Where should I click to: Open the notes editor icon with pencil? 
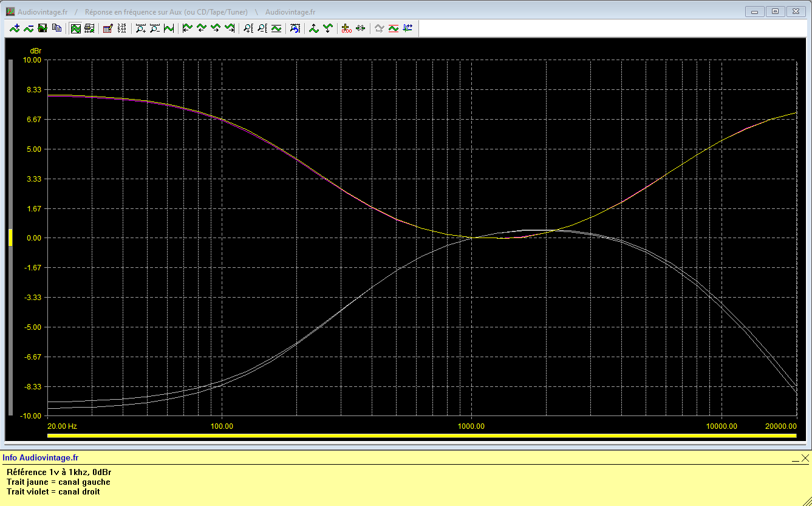(107, 28)
